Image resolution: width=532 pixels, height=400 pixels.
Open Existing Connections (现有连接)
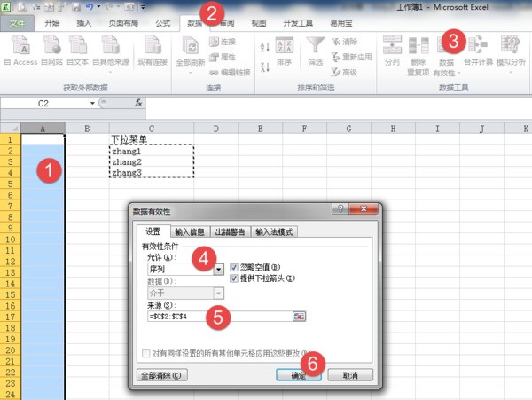(153, 51)
